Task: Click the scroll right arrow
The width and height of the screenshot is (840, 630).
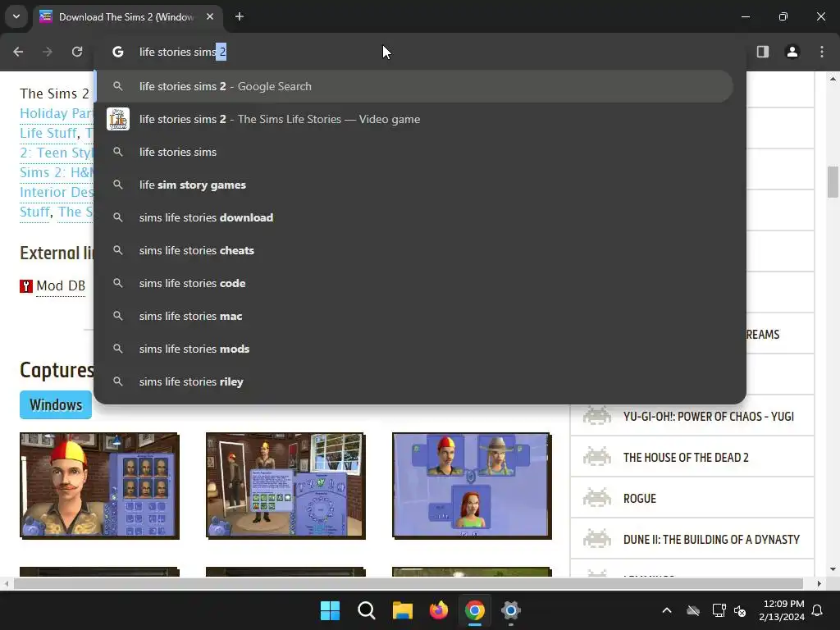Action: (819, 583)
